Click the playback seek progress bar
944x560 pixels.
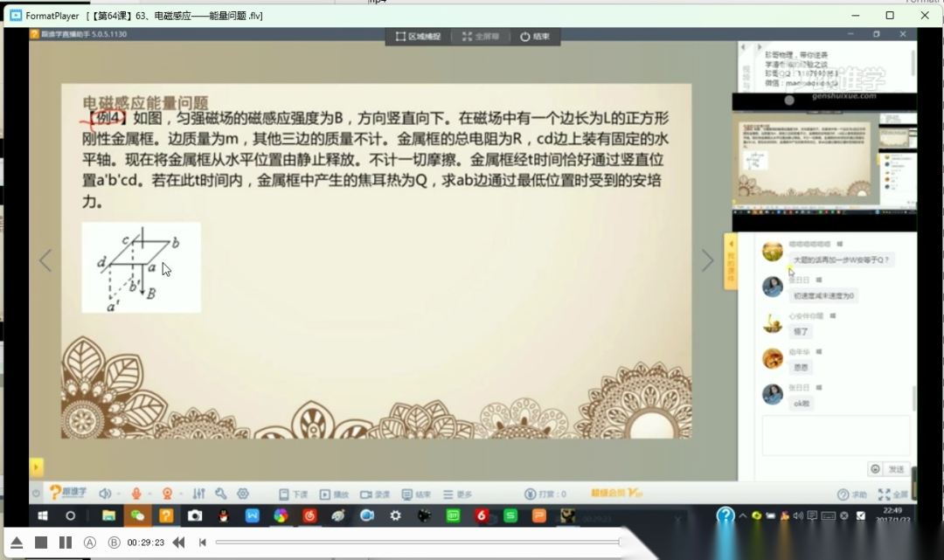[x=418, y=543]
